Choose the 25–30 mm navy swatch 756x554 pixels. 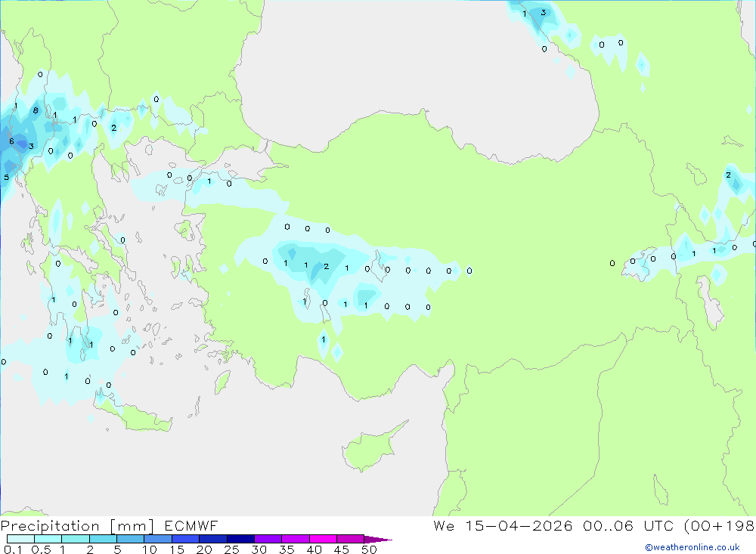(x=240, y=539)
